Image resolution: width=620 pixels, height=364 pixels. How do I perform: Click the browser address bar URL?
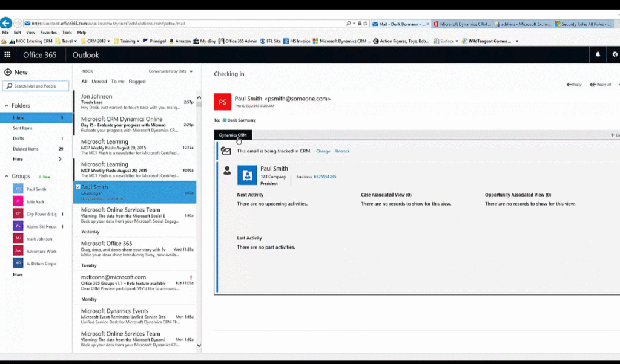click(108, 24)
